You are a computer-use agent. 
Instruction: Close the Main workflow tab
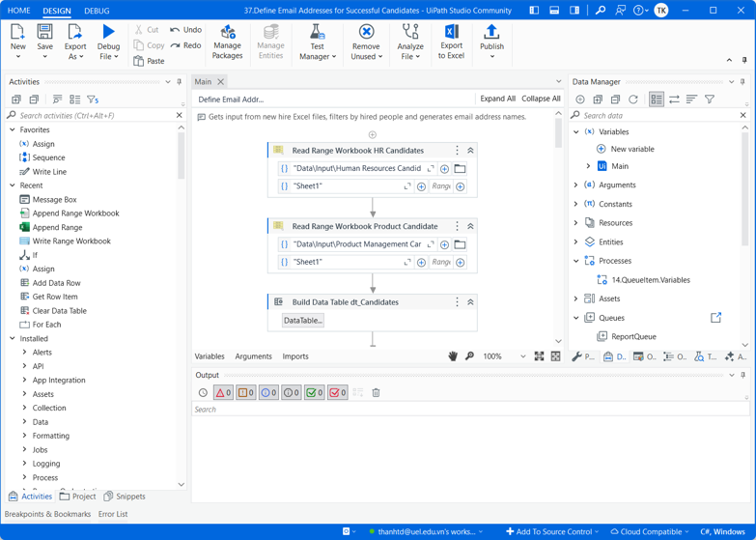coord(220,82)
